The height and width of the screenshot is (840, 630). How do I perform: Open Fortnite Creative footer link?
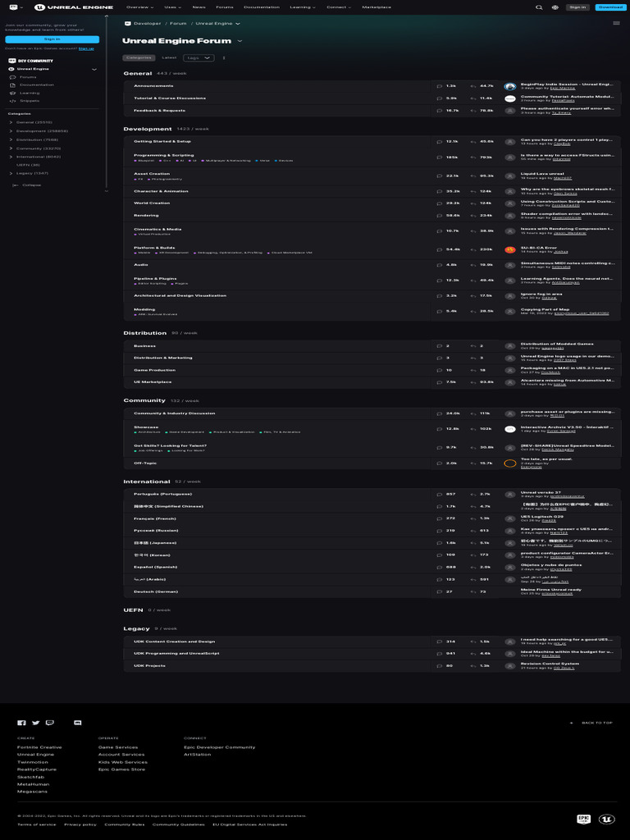tap(39, 747)
